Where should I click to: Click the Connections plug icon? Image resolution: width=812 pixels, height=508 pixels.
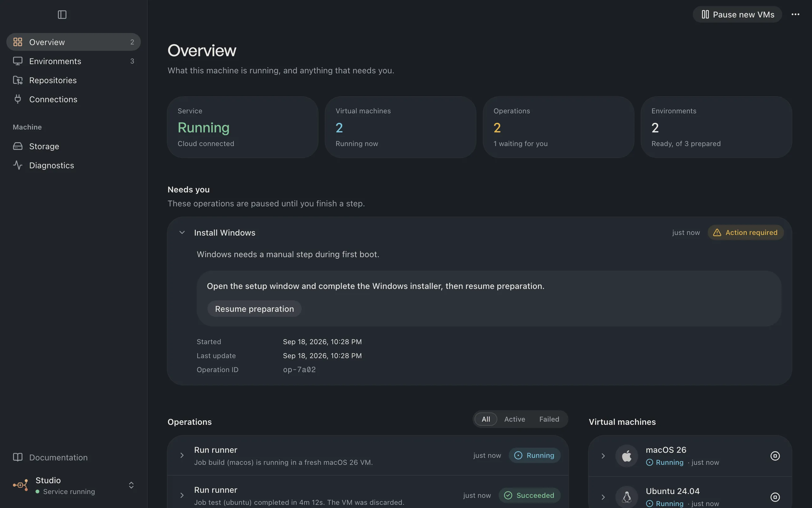18,99
